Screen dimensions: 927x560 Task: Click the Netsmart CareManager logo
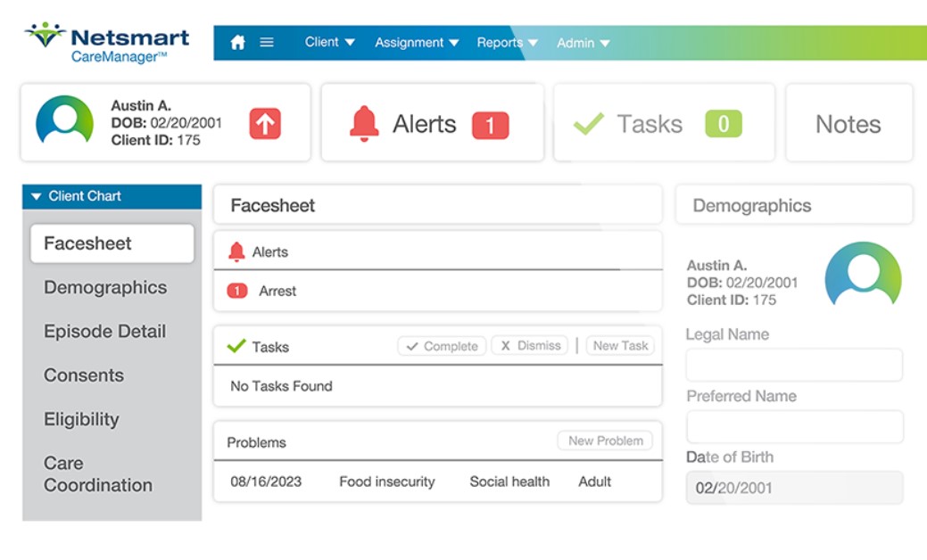[107, 40]
